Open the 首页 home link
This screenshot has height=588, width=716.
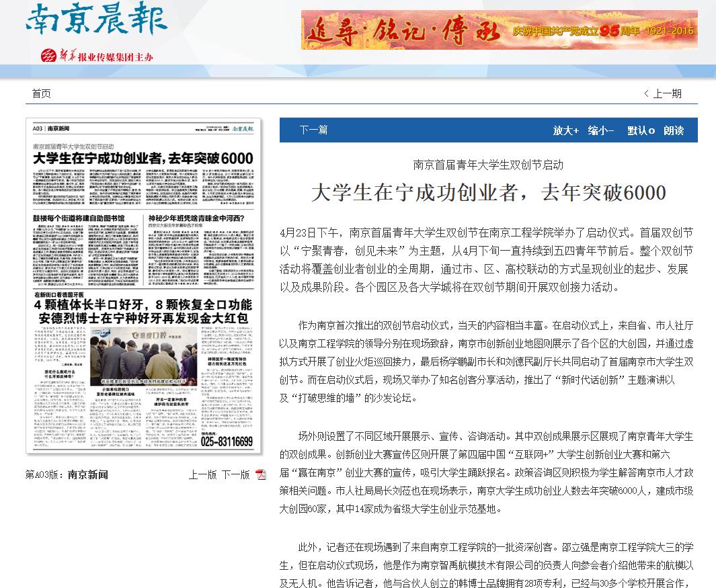[x=42, y=94]
